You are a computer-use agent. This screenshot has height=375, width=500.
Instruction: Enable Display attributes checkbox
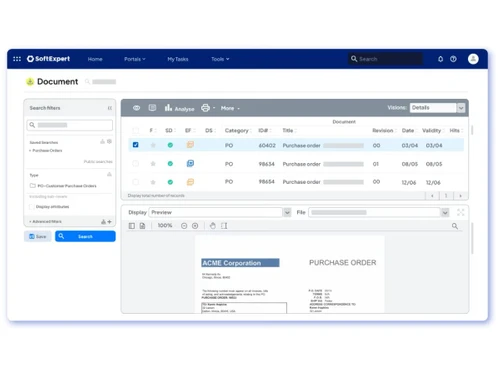click(32, 207)
